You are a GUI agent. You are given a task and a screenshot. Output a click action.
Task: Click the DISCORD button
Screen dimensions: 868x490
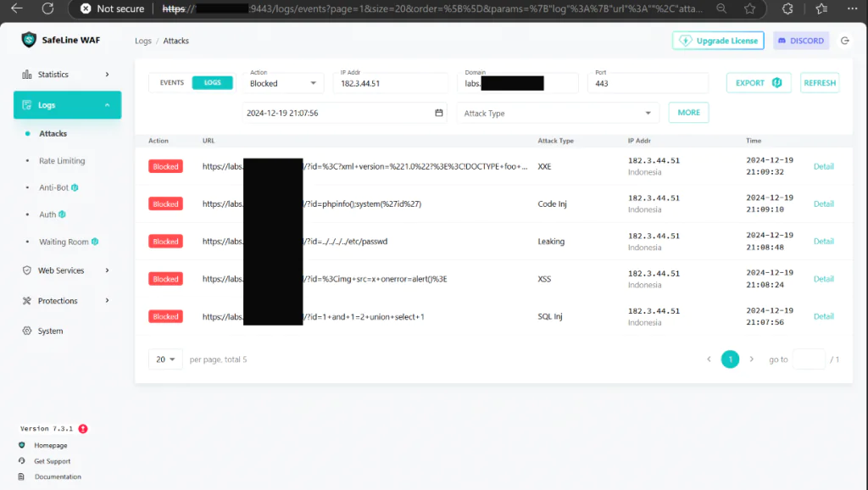(801, 41)
